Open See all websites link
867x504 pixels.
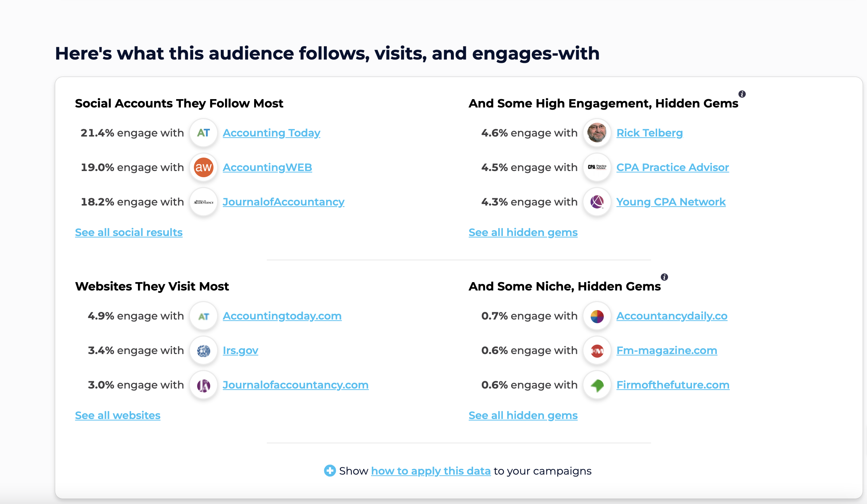coord(118,415)
